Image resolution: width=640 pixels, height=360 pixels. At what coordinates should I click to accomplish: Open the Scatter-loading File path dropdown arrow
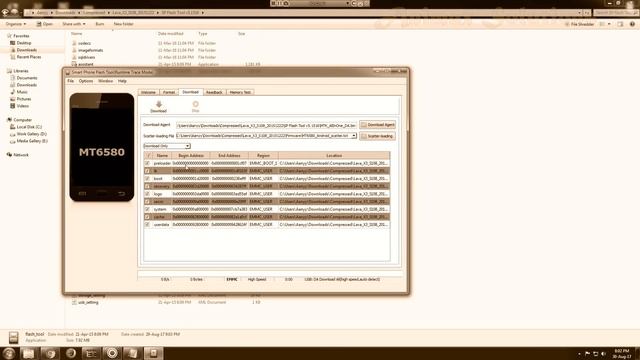[354, 136]
